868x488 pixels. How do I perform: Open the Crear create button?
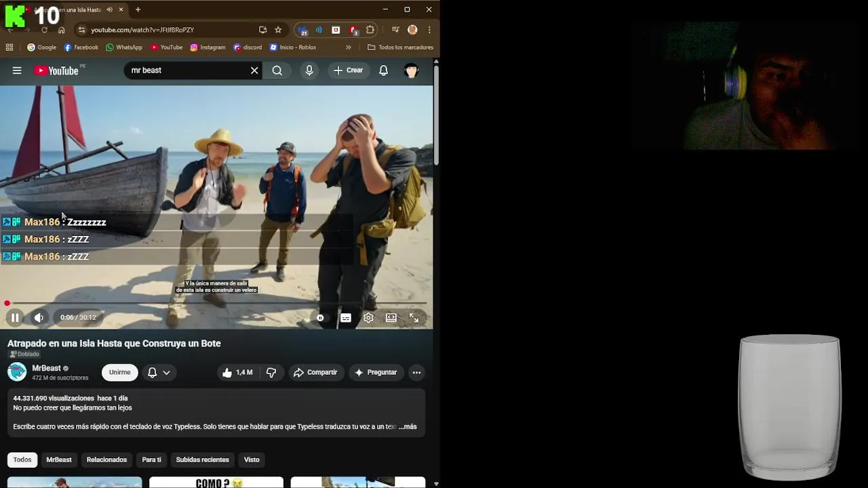point(349,70)
